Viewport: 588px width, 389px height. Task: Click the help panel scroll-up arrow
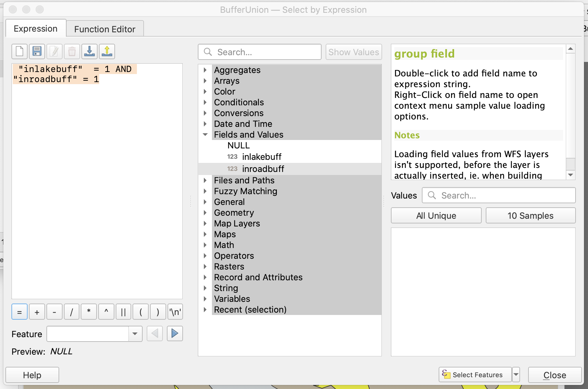(x=571, y=49)
